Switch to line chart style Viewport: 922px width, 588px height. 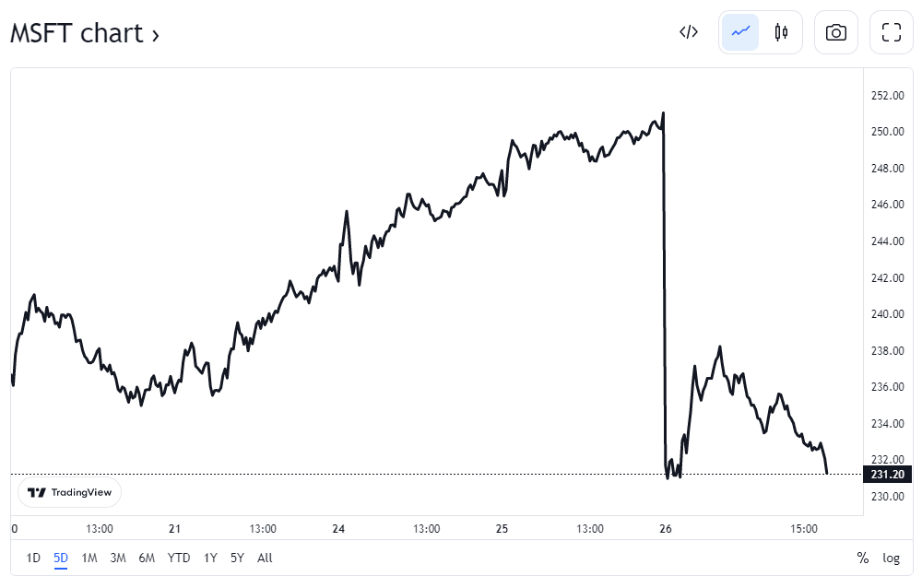[740, 32]
